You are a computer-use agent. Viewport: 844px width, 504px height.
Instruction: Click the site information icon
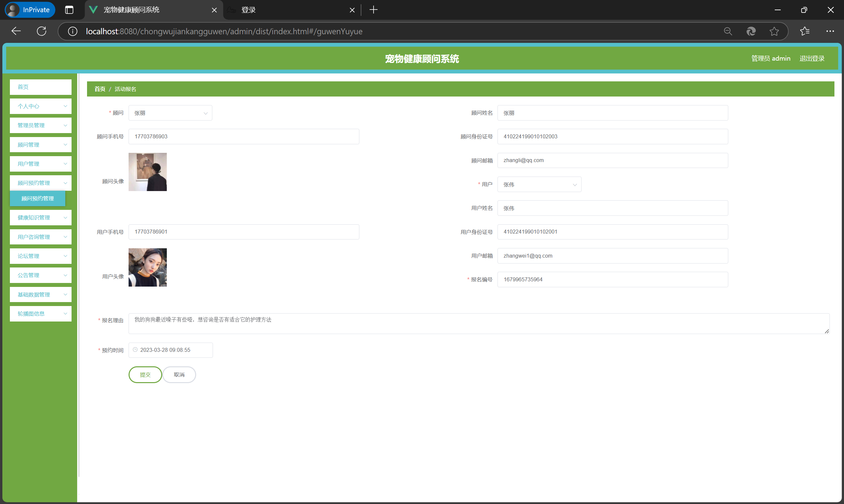[73, 31]
